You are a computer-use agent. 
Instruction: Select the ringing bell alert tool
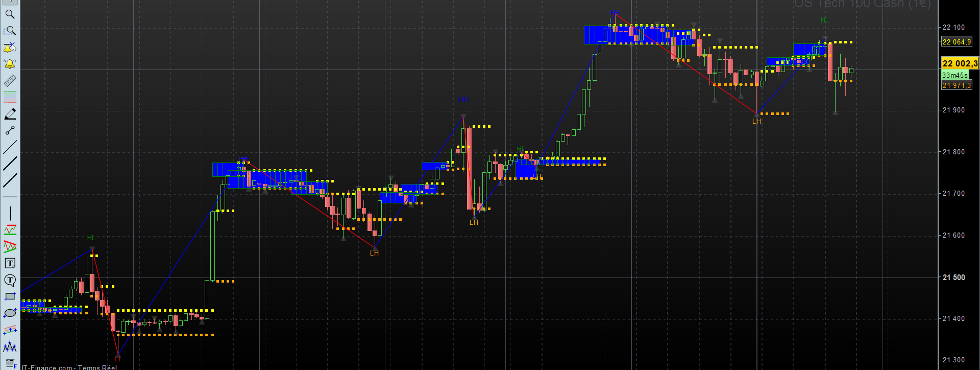tap(10, 64)
